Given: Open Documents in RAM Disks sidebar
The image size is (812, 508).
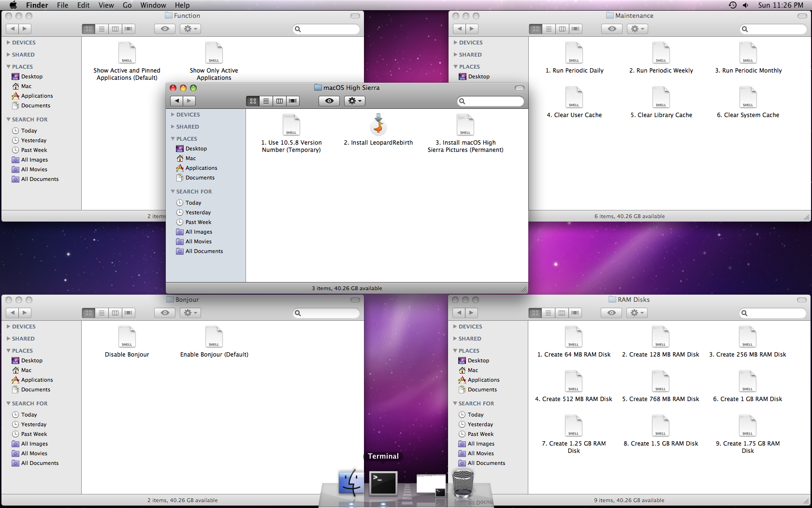Looking at the screenshot, I should [482, 389].
